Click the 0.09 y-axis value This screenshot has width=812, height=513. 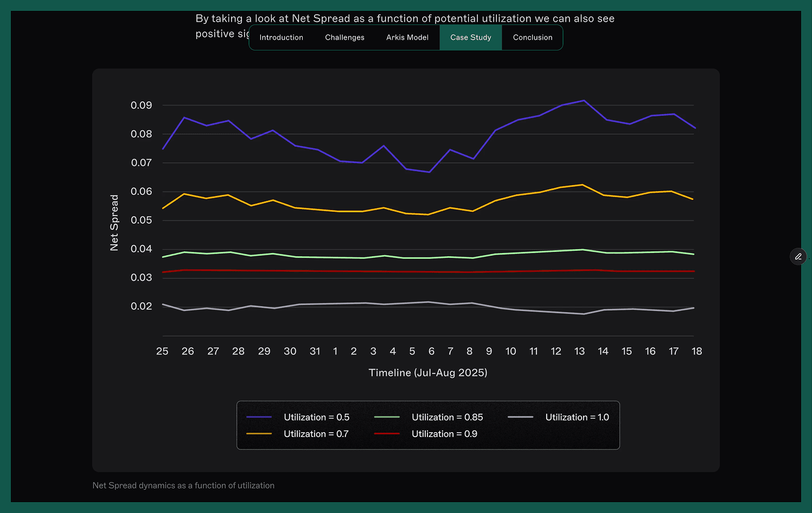coord(141,105)
